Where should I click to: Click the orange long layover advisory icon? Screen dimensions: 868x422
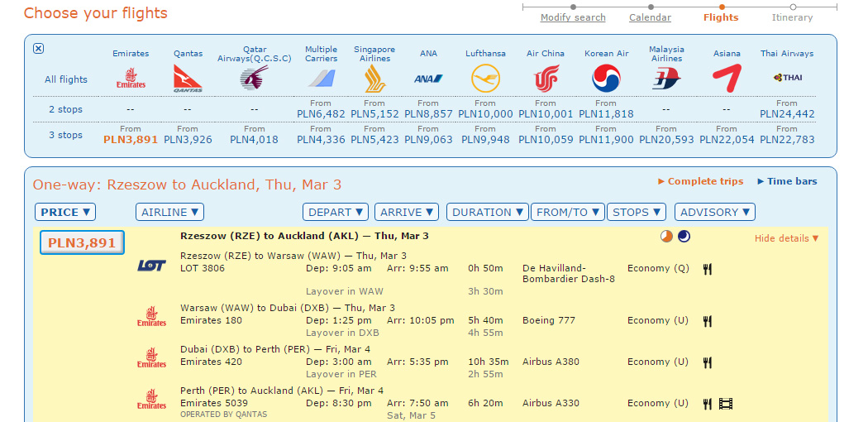(x=667, y=237)
